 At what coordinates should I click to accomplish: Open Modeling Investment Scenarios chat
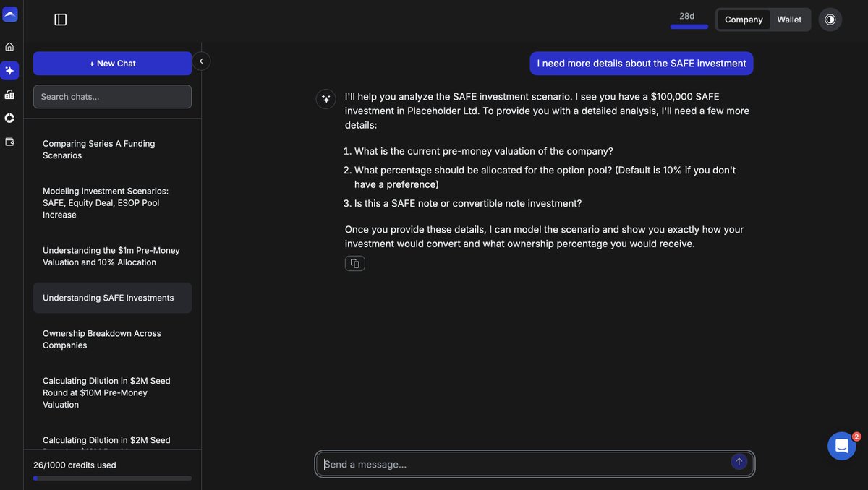(112, 203)
